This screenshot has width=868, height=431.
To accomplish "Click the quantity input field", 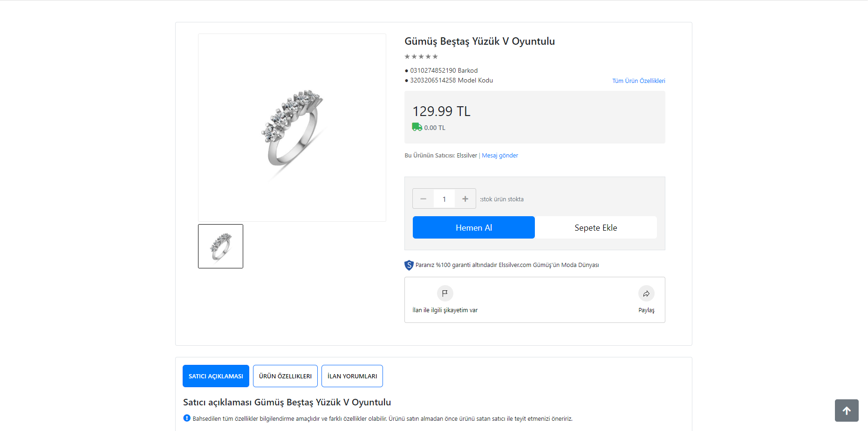I will pos(444,199).
